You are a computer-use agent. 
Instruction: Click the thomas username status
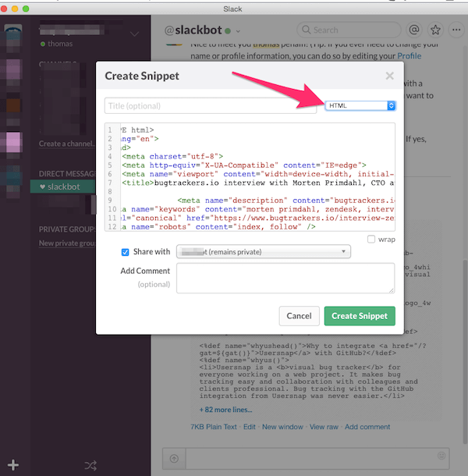[x=57, y=44]
